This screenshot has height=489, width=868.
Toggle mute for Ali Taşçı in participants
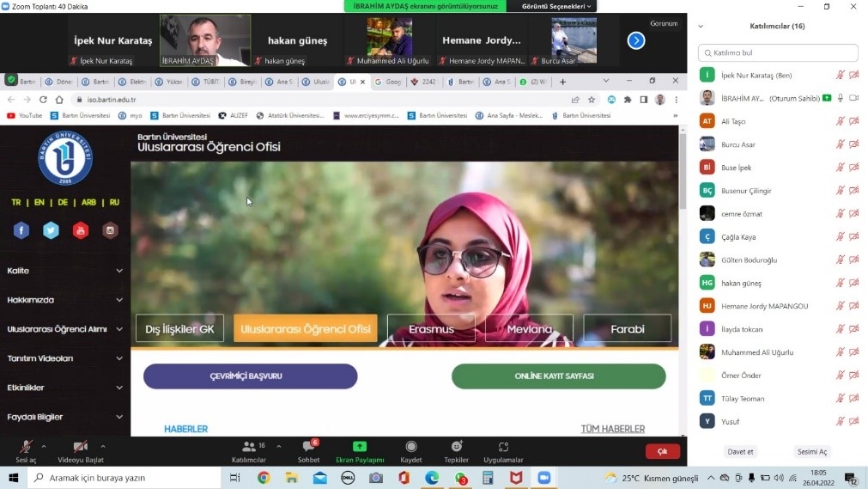pyautogui.click(x=841, y=121)
